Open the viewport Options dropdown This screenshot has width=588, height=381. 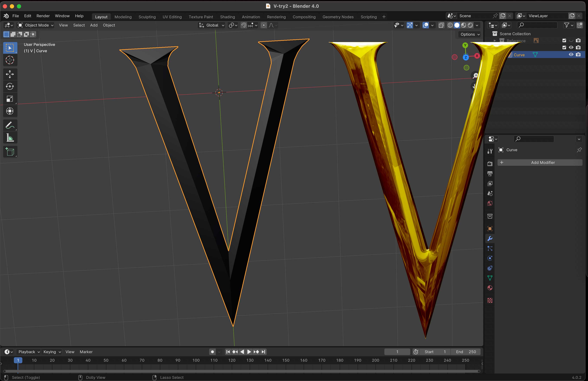click(470, 34)
